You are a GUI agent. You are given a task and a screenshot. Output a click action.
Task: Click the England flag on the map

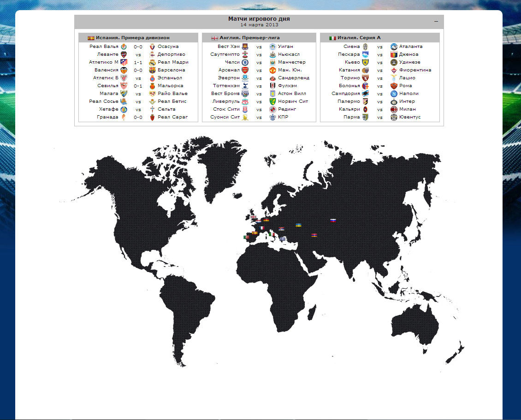pyautogui.click(x=254, y=217)
